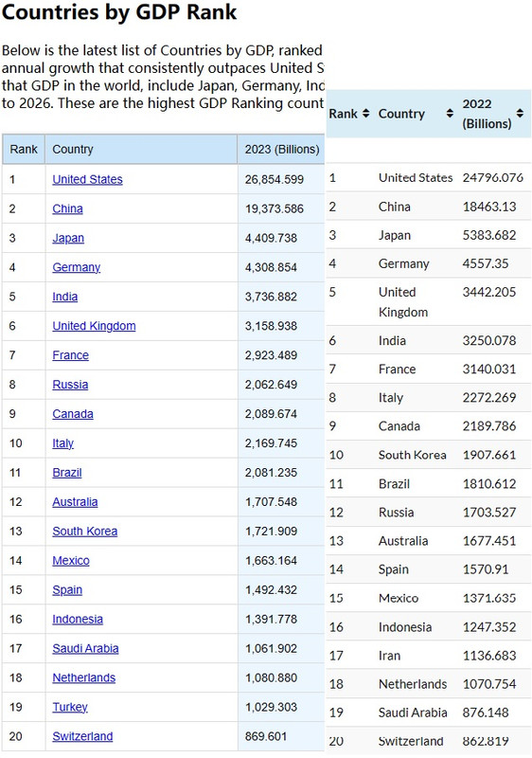Image resolution: width=532 pixels, height=758 pixels.
Task: Select the value 1,721.909
Action: 271,532
